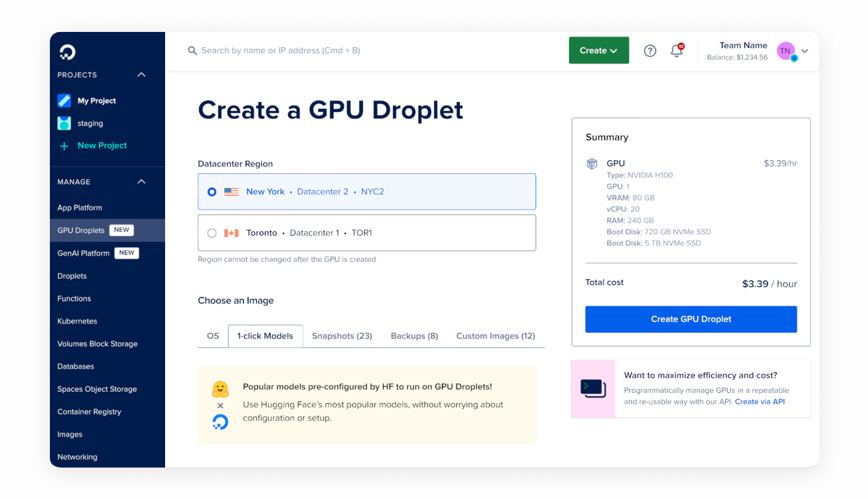
Task: Open the My Project entry
Action: pyautogui.click(x=97, y=101)
